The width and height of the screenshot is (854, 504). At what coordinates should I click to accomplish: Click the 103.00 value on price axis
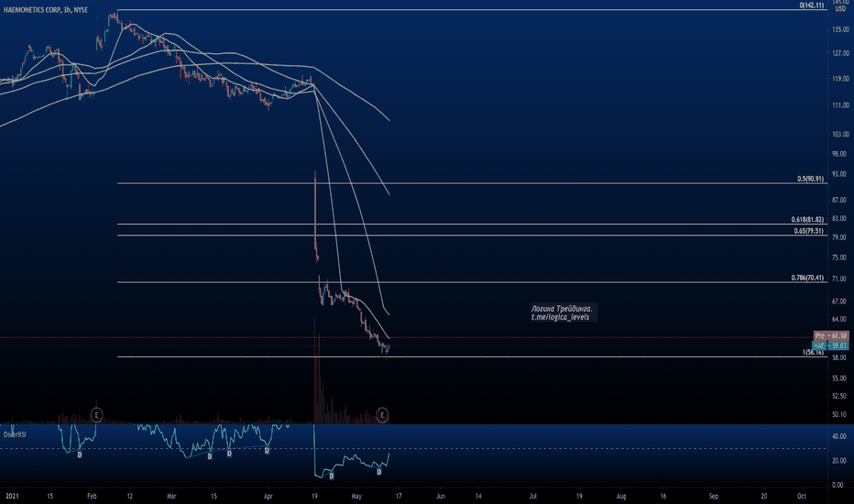coord(840,135)
